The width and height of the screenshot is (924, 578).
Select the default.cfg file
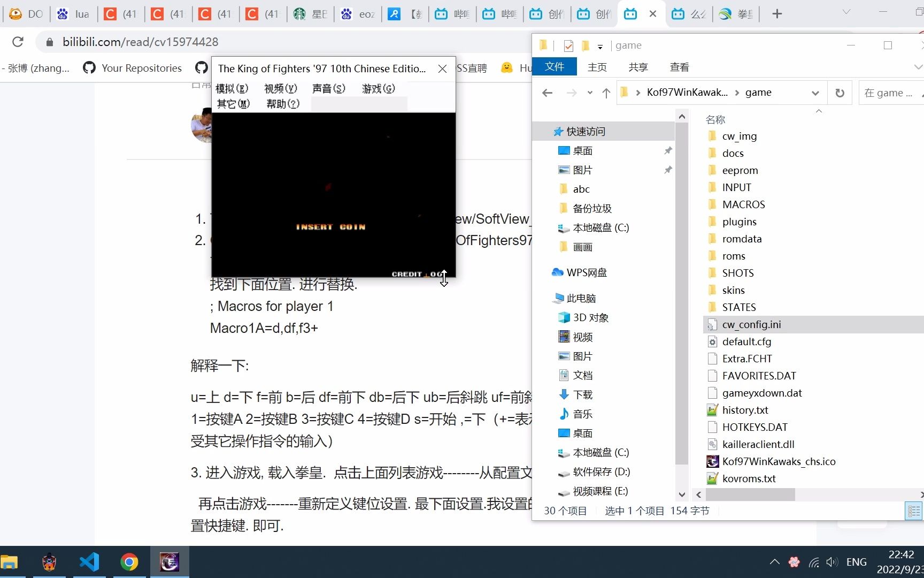point(746,341)
